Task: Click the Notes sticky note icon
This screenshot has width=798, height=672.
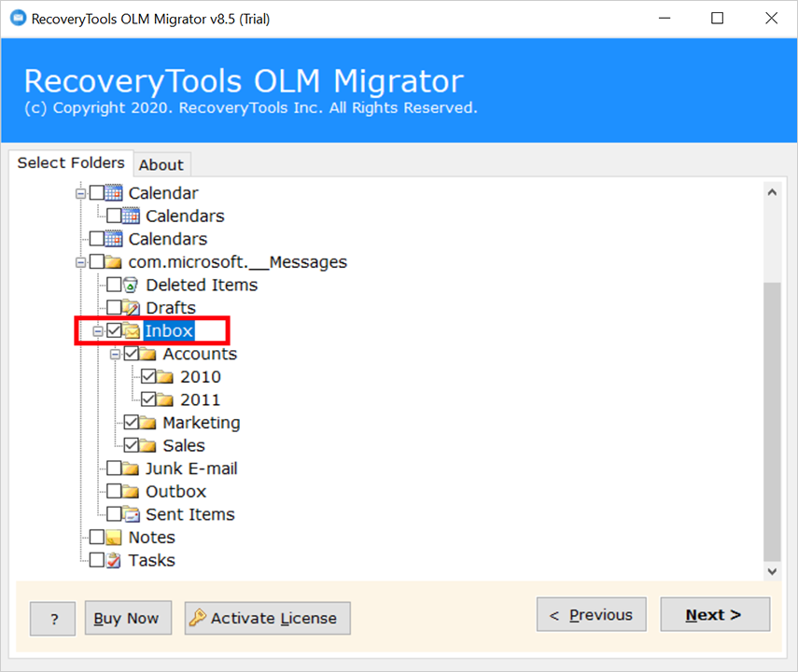Action: click(114, 537)
